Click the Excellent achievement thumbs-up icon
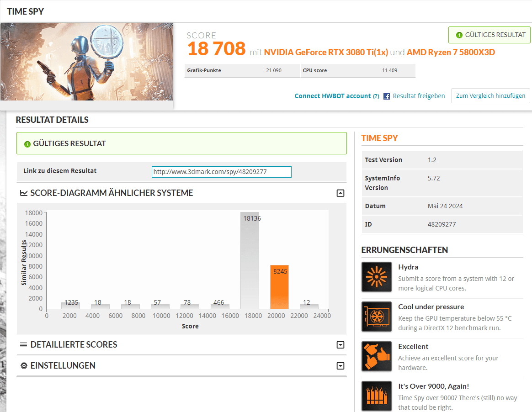Screen dimensions: 532x412 [377, 356]
